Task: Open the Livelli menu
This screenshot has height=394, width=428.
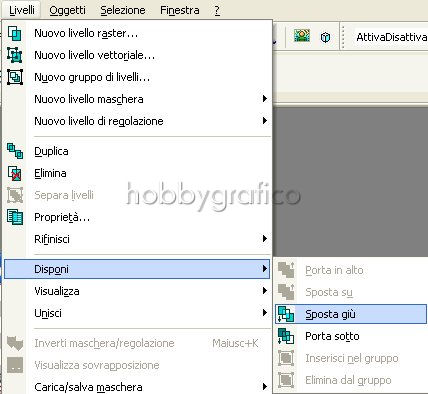Action: 22,10
